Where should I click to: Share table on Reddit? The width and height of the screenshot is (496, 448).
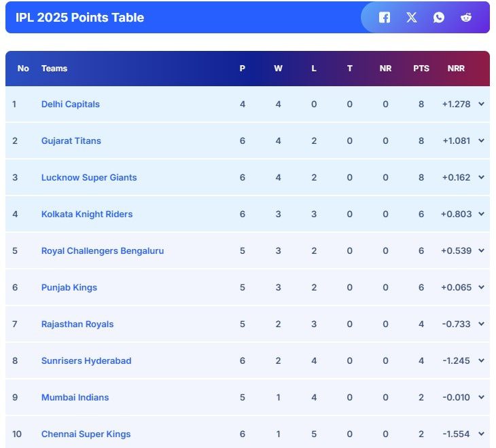[466, 18]
